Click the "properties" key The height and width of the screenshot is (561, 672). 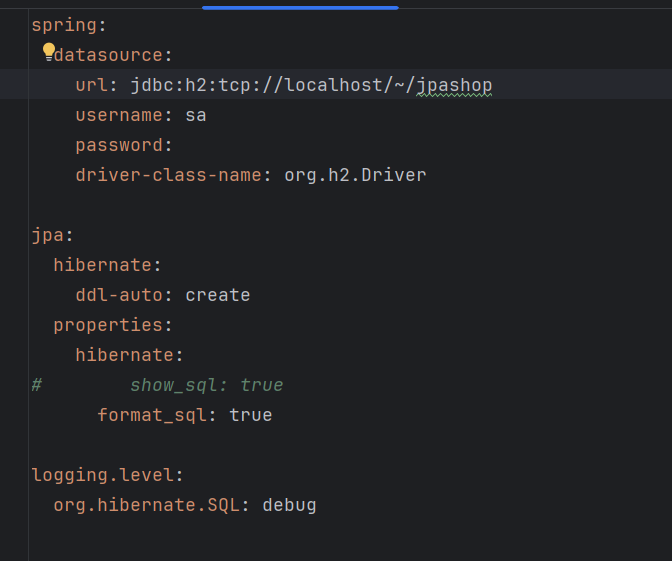point(108,325)
